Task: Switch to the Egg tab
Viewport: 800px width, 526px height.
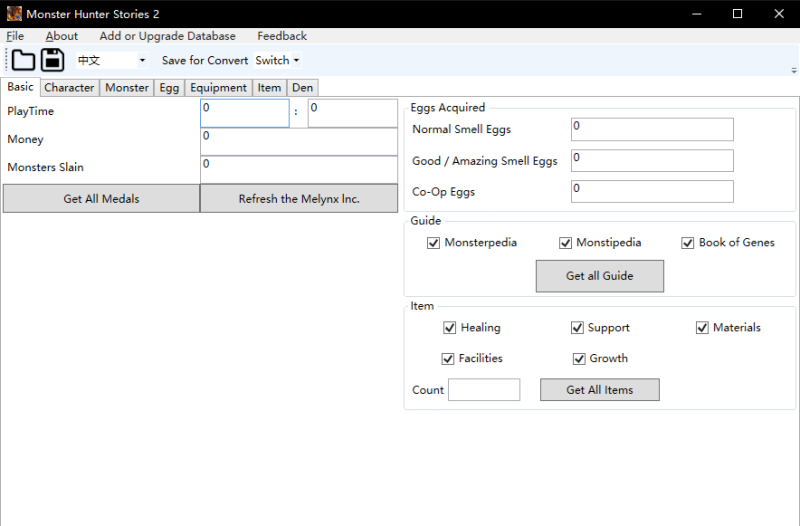Action: pyautogui.click(x=169, y=88)
